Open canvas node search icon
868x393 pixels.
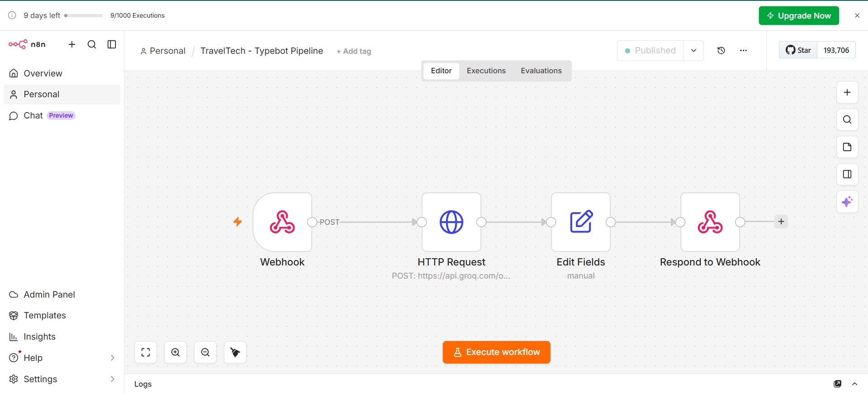[x=847, y=120]
